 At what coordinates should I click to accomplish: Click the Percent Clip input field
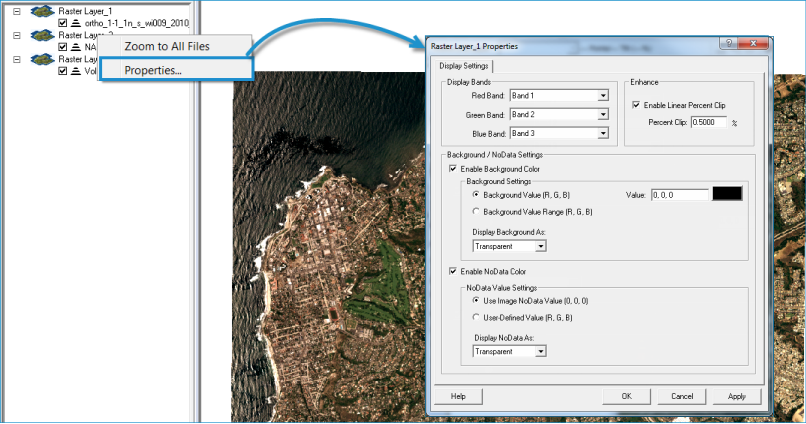pos(709,122)
